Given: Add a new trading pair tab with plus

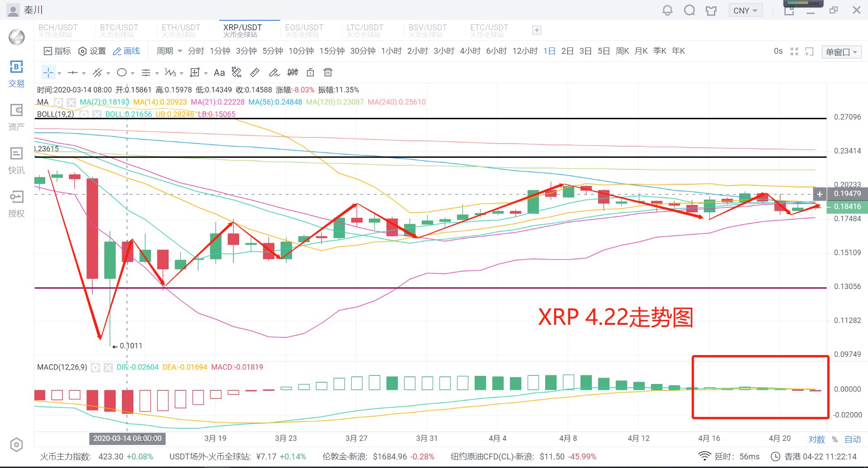Looking at the screenshot, I should (537, 30).
